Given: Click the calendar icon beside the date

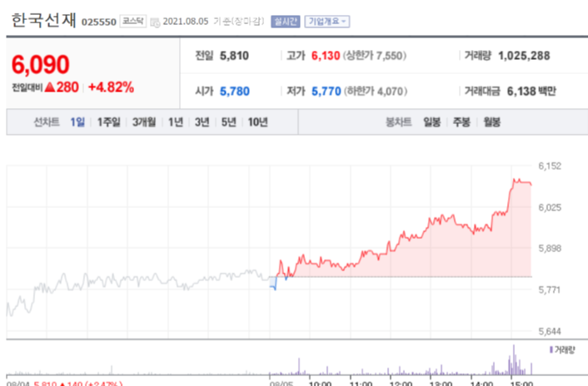Looking at the screenshot, I should click(x=154, y=21).
